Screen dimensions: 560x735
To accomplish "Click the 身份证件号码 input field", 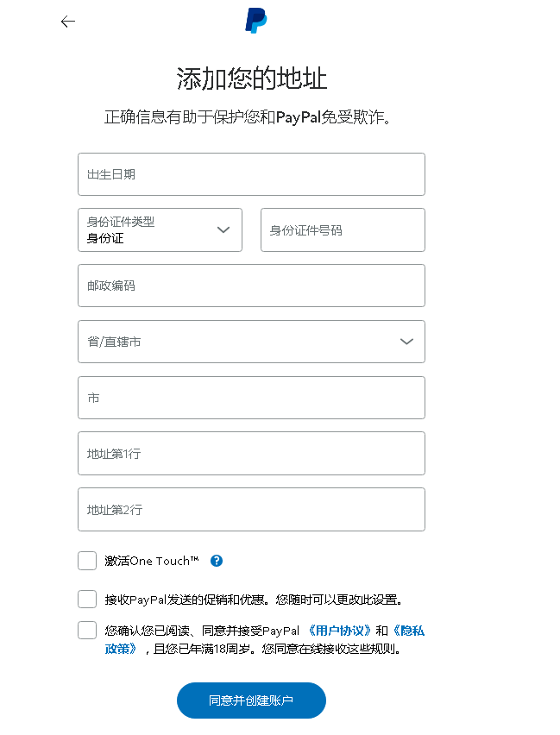I will tap(343, 229).
